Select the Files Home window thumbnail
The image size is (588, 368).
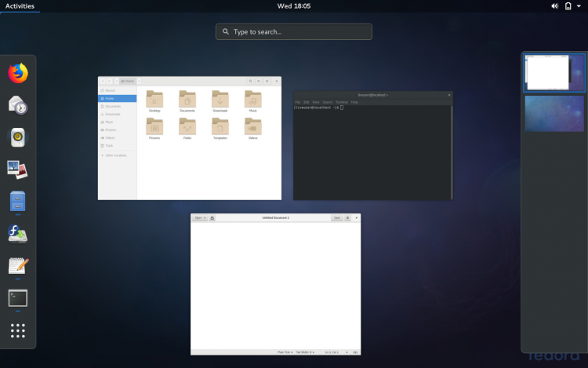189,138
